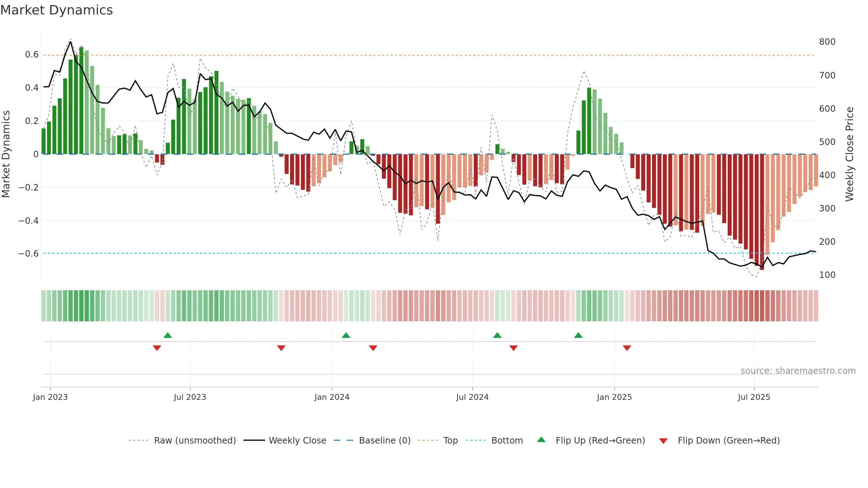Toggle Flip Up (Red→Green) legend entry
868x488 pixels.
(591, 440)
